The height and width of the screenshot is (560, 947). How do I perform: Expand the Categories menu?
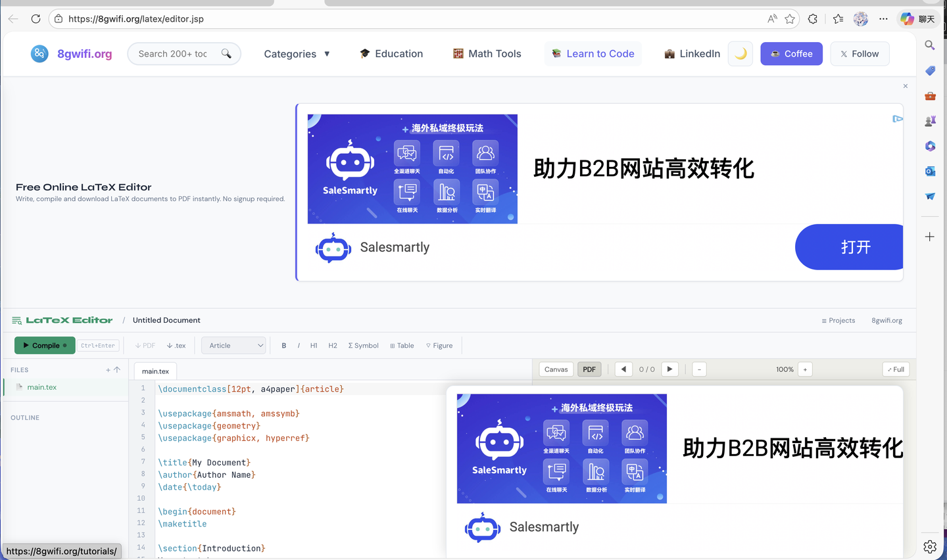297,54
